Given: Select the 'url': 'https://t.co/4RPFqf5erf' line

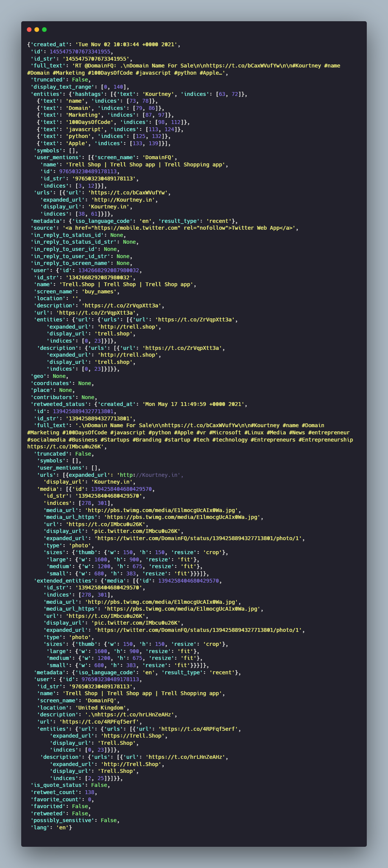Looking at the screenshot, I should [89, 722].
